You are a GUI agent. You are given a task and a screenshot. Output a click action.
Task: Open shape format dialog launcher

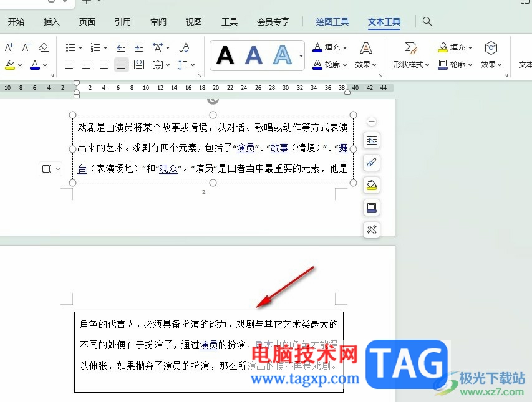point(506,75)
